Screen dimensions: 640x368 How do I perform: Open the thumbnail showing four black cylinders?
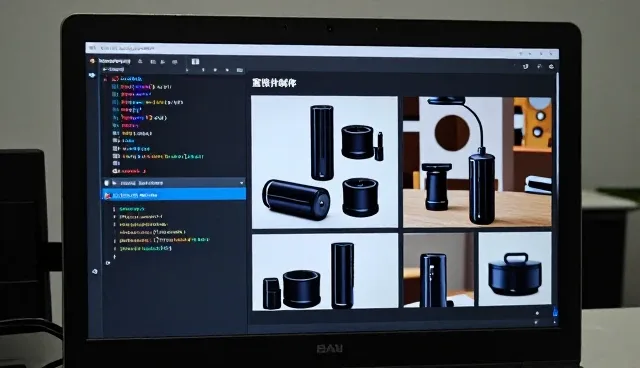[x=324, y=162]
